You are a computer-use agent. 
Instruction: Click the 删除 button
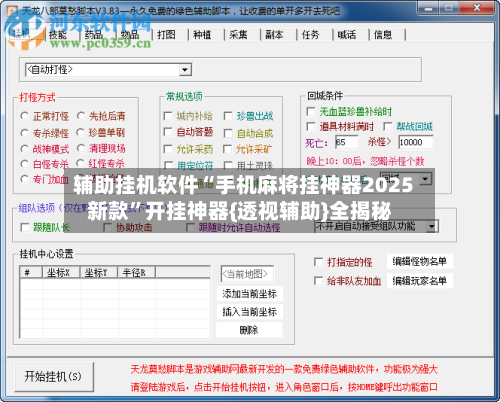[249, 330]
